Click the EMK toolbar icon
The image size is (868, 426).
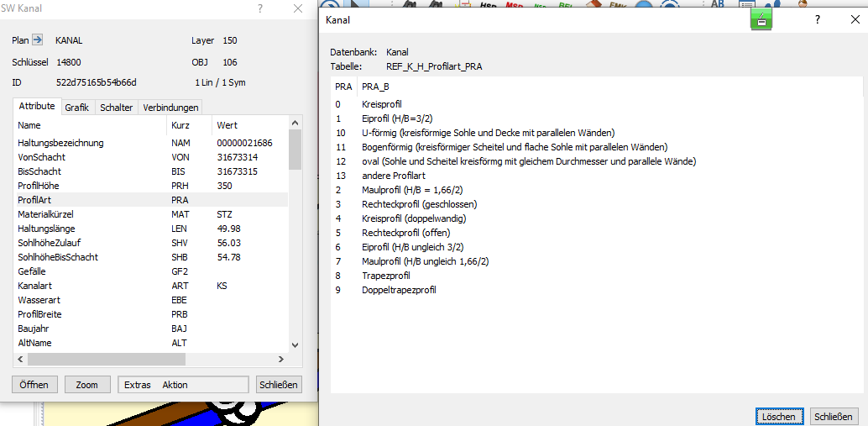click(619, 5)
